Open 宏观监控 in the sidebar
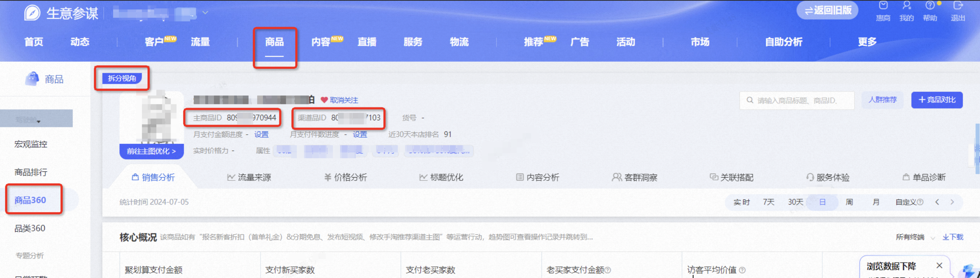 (31, 144)
